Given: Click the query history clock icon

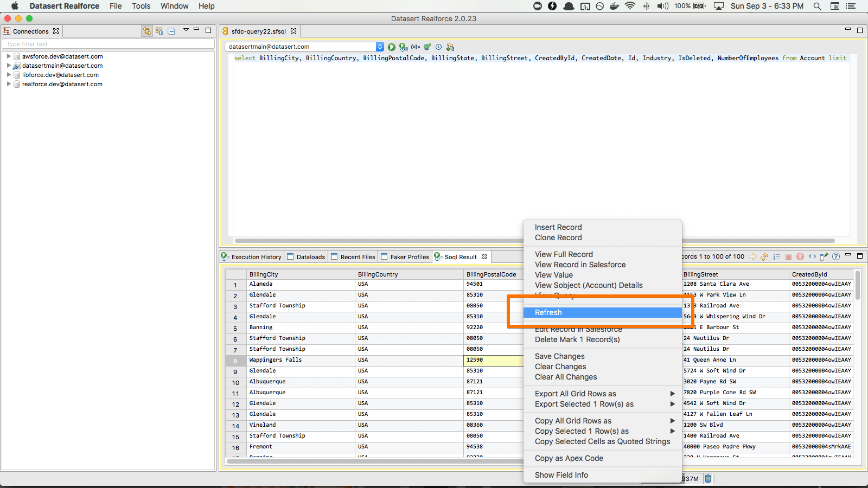Looking at the screenshot, I should click(438, 47).
